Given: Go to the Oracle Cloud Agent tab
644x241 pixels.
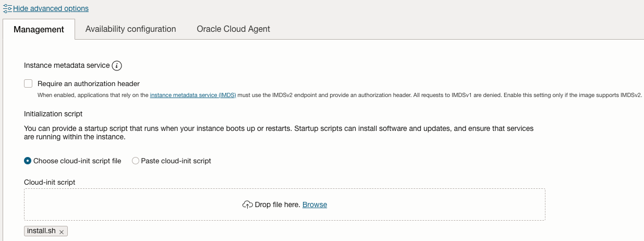Looking at the screenshot, I should [x=233, y=29].
